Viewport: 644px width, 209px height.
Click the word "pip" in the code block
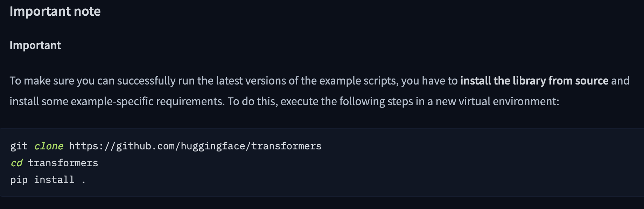19,180
